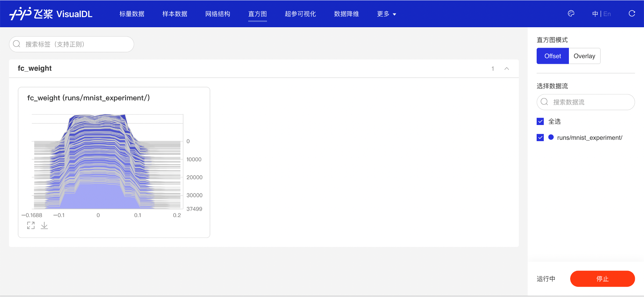
Task: Go to the 网络结构 tab
Action: coord(218,14)
